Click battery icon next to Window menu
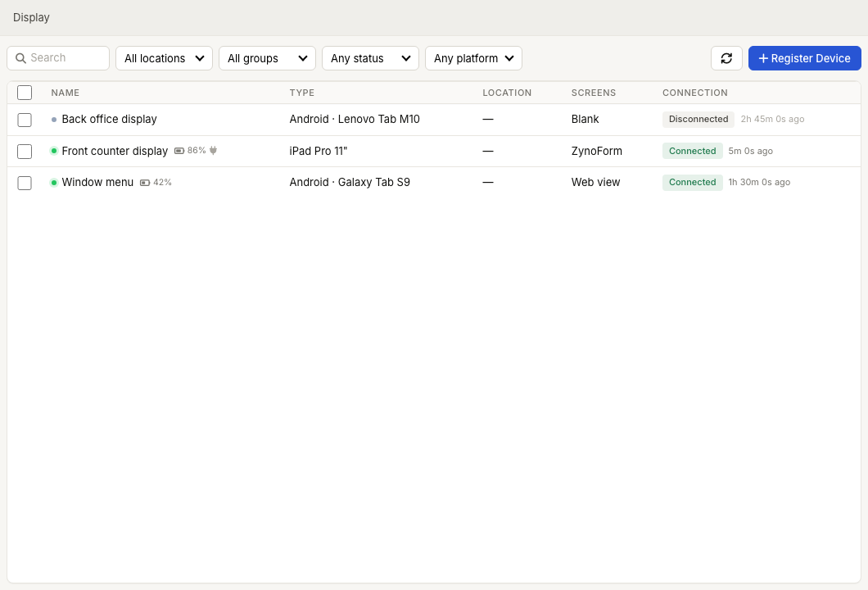868x590 pixels. [145, 182]
